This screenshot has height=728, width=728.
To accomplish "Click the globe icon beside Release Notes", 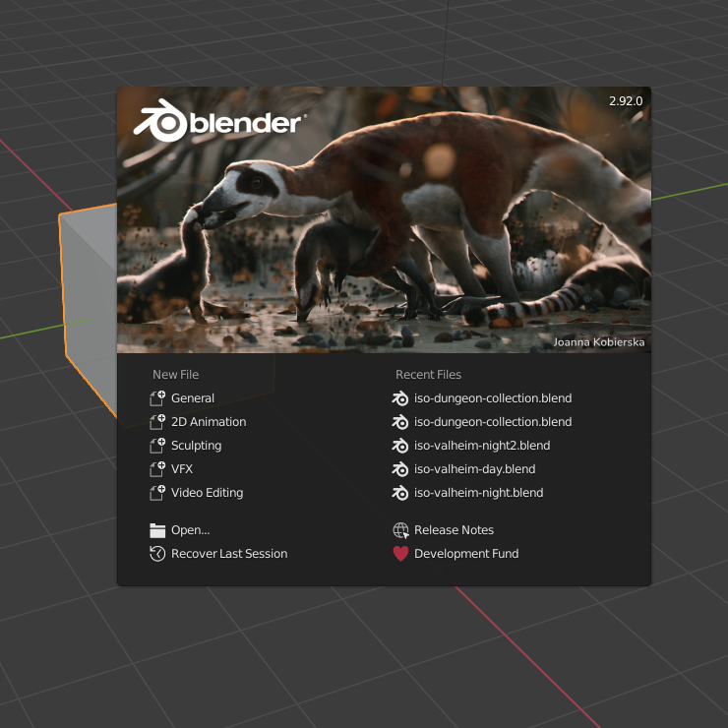I will coord(400,530).
